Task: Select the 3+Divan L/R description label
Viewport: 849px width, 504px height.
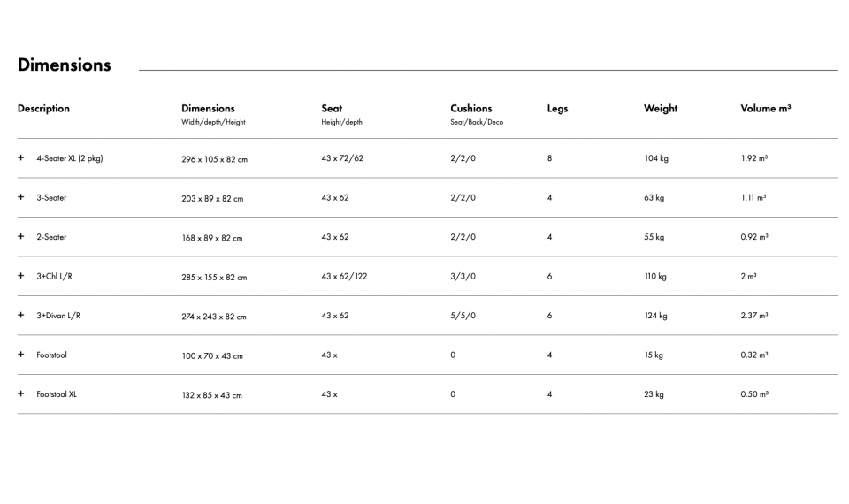Action: [58, 316]
